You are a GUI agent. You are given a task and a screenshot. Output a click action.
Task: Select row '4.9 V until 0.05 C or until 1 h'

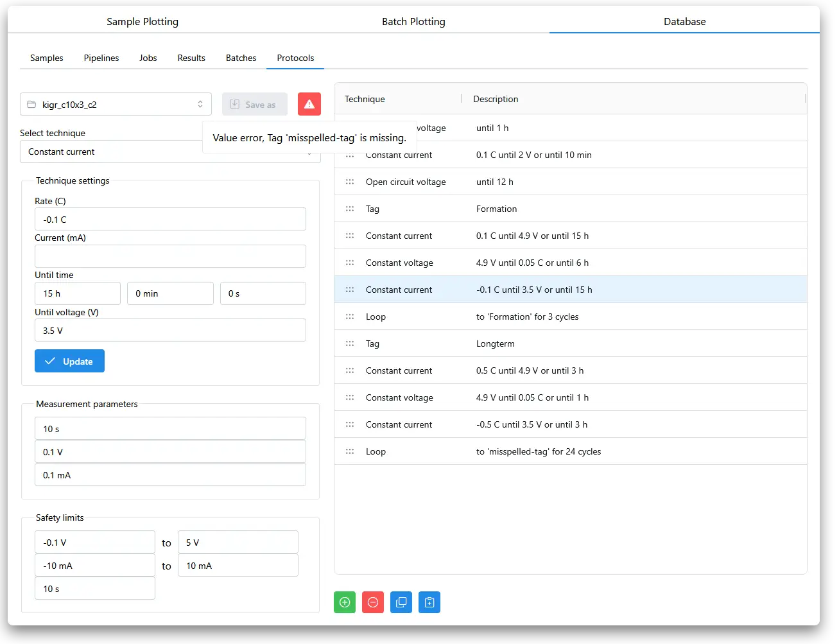point(571,397)
